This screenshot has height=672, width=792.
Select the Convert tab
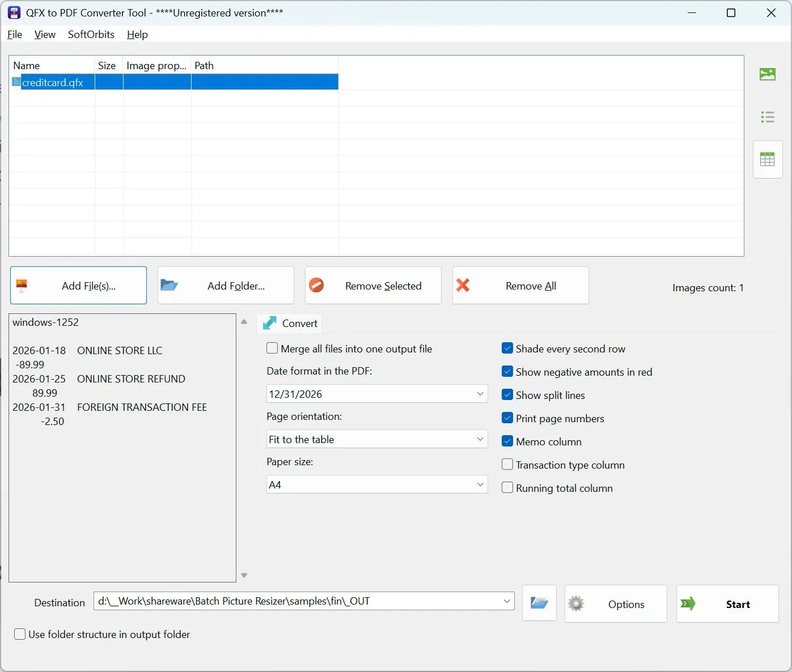290,323
